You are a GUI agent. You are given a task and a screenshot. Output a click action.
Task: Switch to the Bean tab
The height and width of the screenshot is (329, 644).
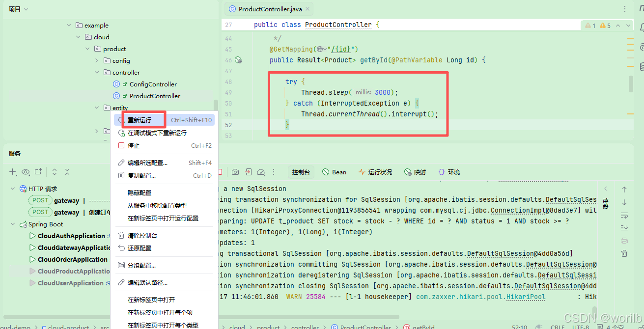click(x=334, y=172)
